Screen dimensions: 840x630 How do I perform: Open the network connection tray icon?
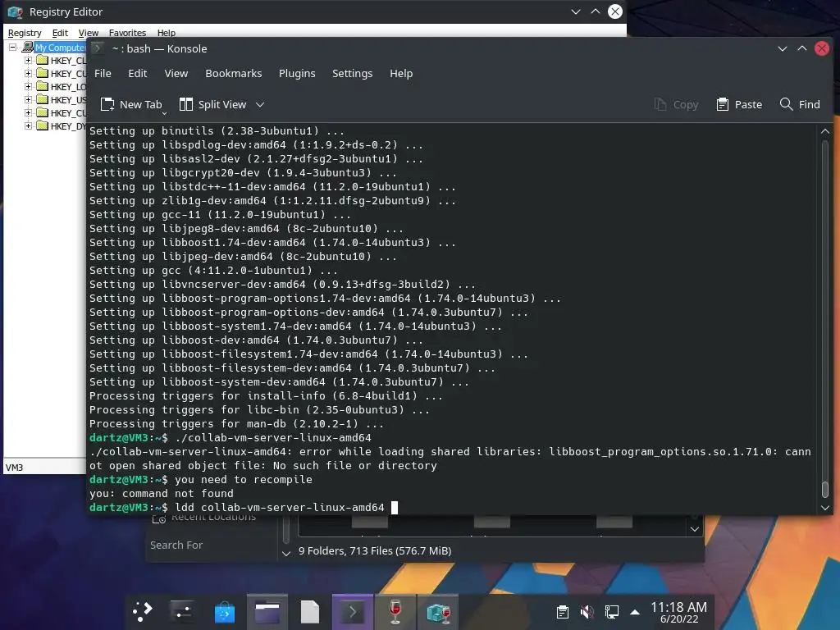pos(612,612)
